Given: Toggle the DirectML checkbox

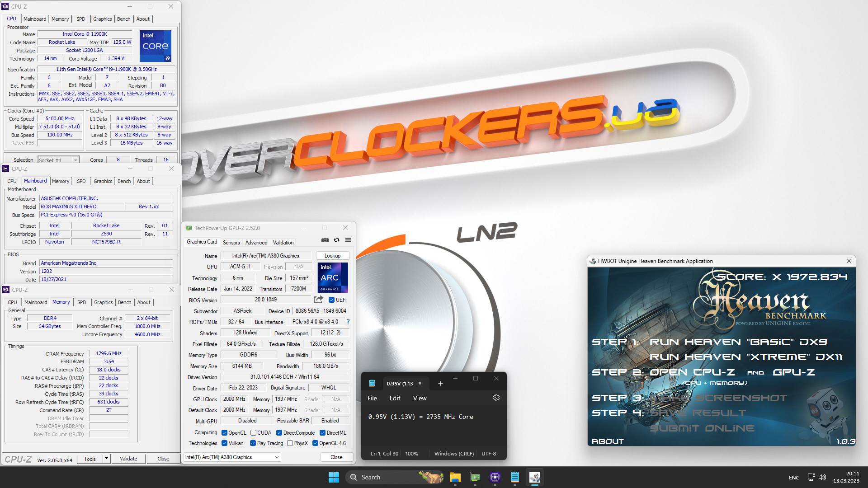Looking at the screenshot, I should point(322,433).
